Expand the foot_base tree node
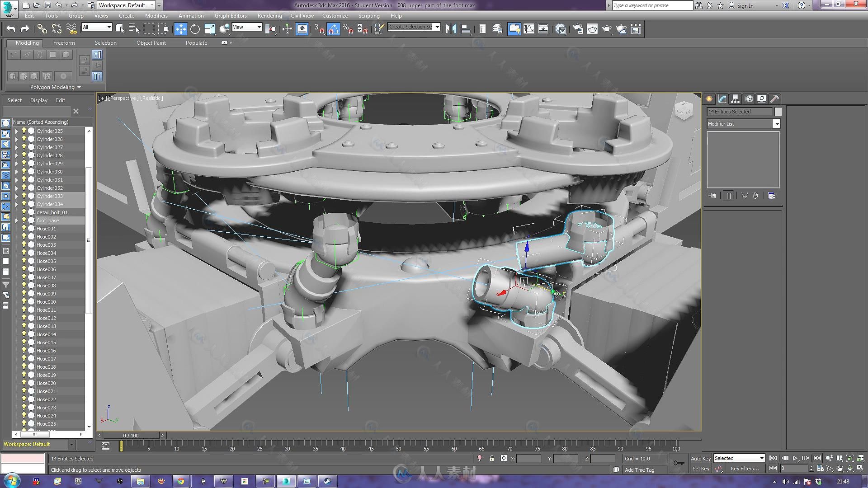Image resolution: width=868 pixels, height=488 pixels. click(x=17, y=221)
